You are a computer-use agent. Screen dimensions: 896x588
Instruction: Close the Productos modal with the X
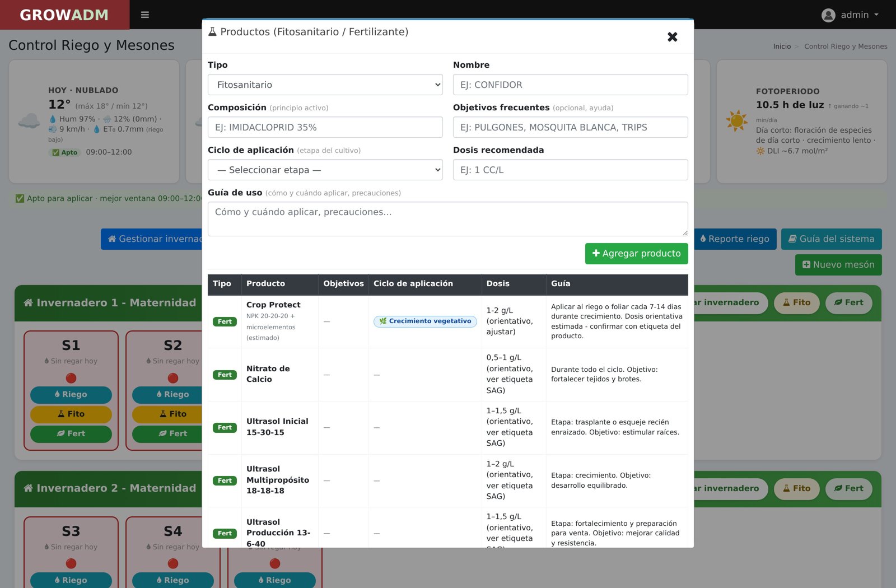(x=673, y=37)
